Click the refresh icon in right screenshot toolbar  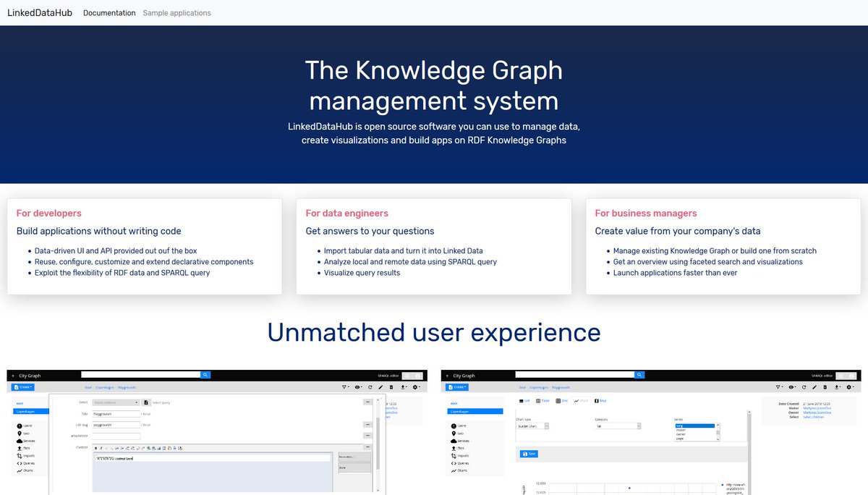(x=804, y=387)
